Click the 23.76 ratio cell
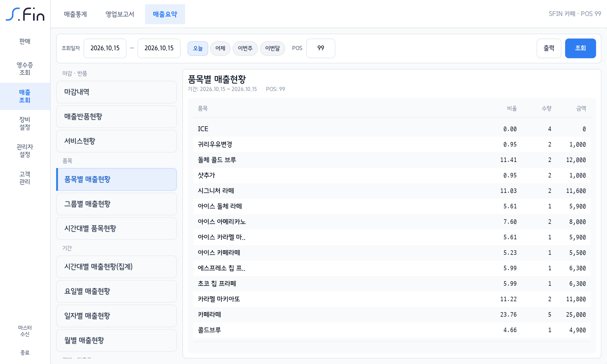 pyautogui.click(x=508, y=315)
